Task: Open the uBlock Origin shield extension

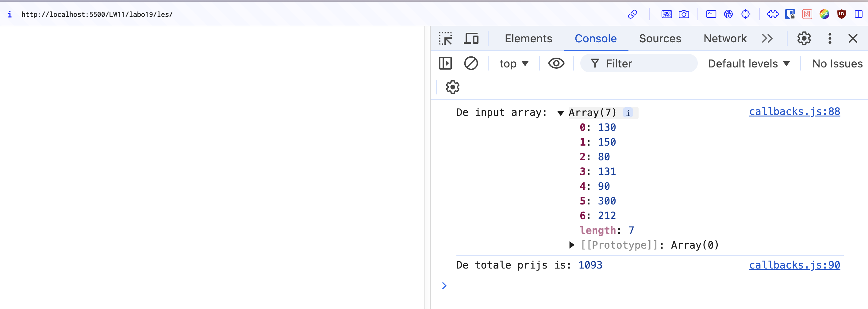Action: click(841, 14)
